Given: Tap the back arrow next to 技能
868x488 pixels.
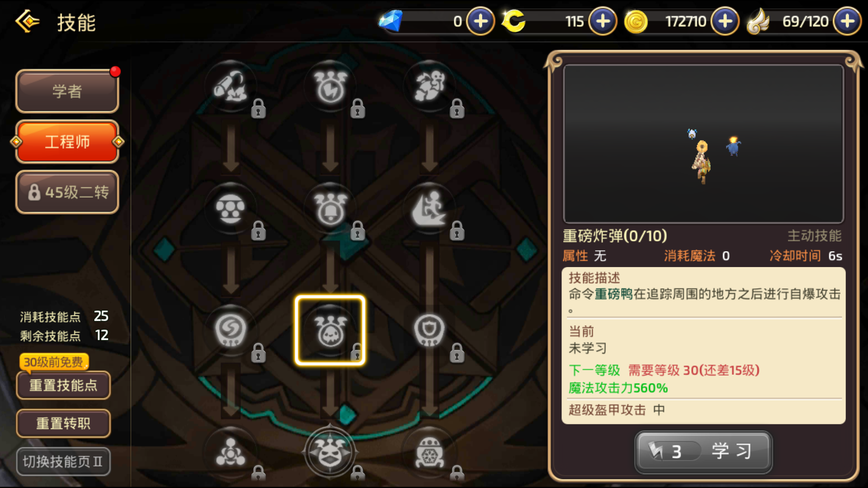Looking at the screenshot, I should (27, 21).
